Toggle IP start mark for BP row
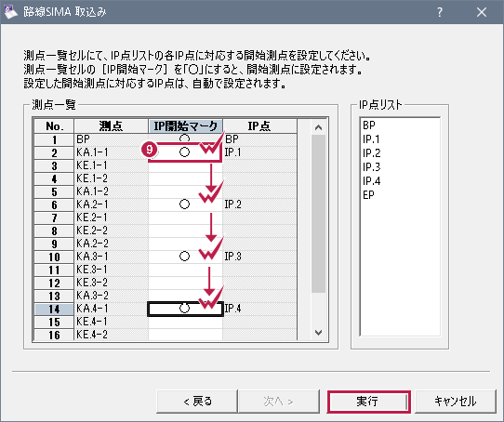Viewport: 504px width, 422px height. point(185,139)
